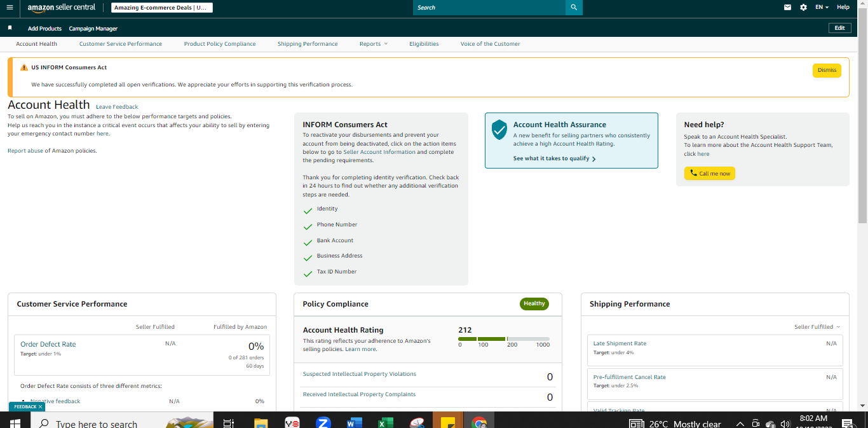This screenshot has width=868, height=428.
Task: Expand the Reports menu dropdown
Action: click(373, 44)
